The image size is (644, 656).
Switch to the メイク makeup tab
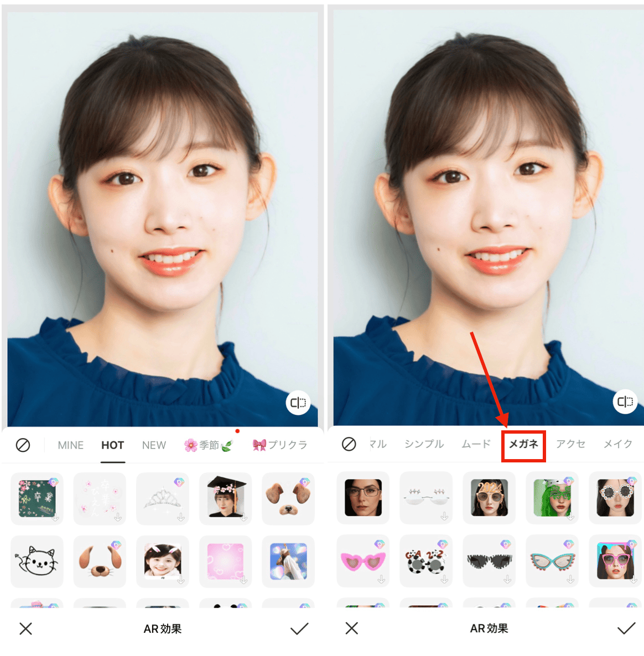[x=618, y=444]
